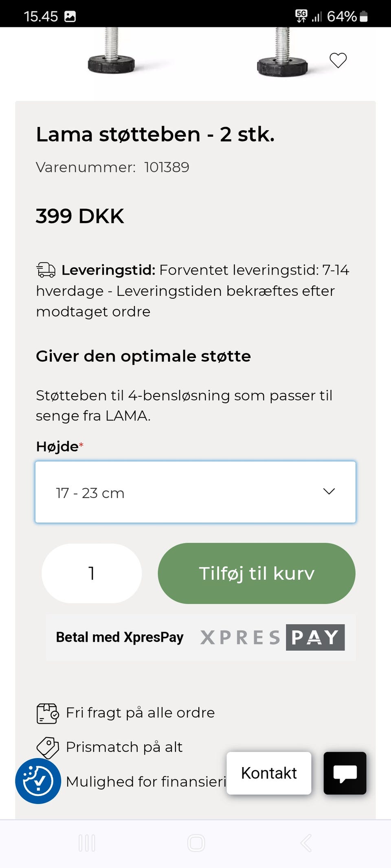
Task: Open the blue cookie consent badge
Action: pos(38,781)
